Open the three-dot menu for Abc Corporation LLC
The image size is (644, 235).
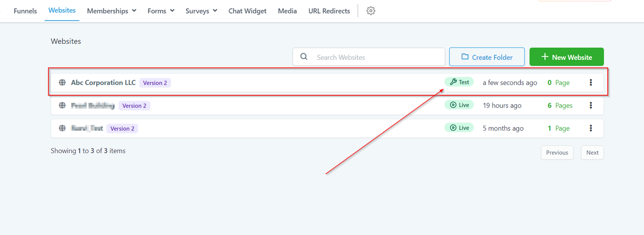(x=590, y=82)
